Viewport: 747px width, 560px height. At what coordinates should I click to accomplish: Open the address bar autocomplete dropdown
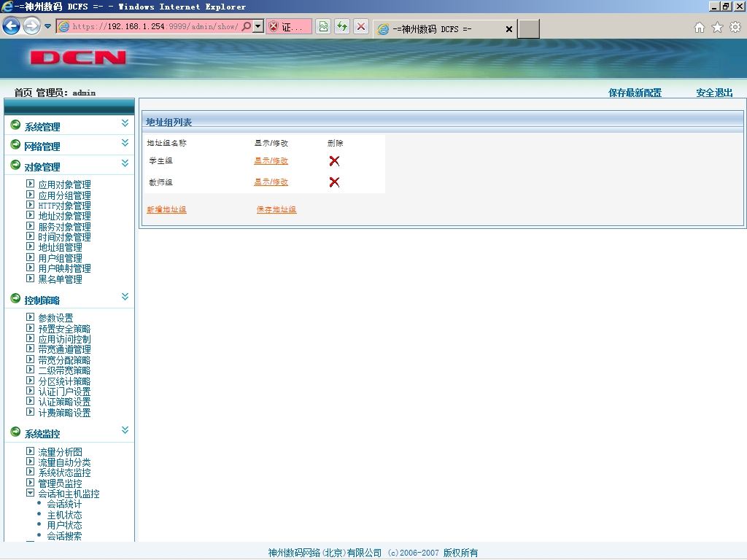point(258,26)
